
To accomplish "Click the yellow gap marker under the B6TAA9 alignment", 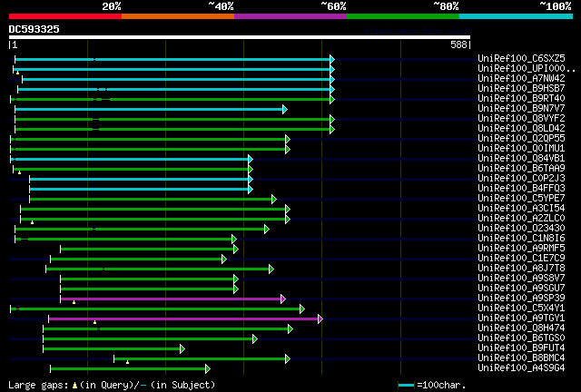I will coord(19,173).
